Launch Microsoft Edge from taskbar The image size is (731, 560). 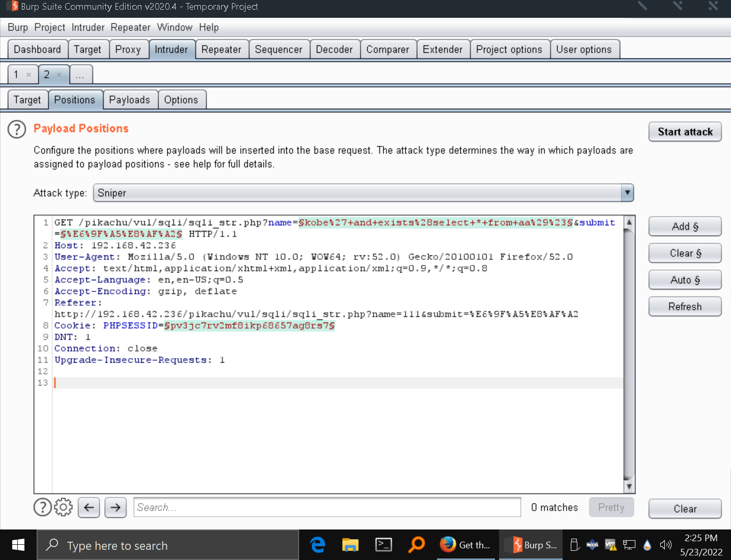pyautogui.click(x=318, y=545)
